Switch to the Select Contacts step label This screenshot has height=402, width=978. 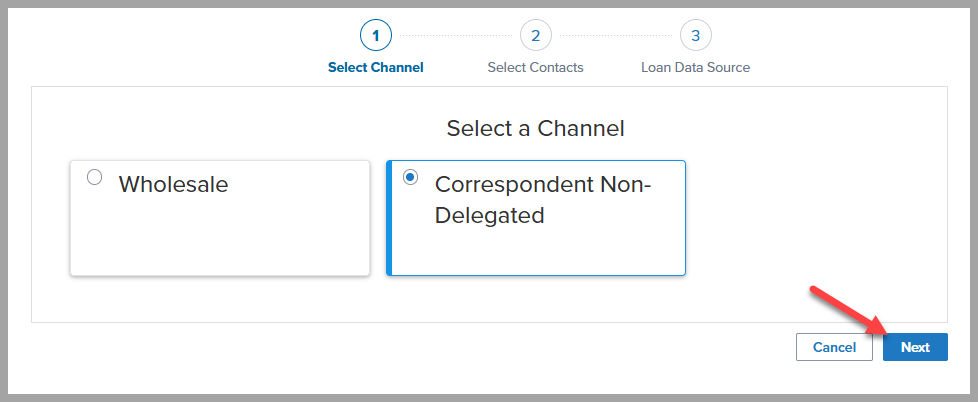[x=535, y=68]
